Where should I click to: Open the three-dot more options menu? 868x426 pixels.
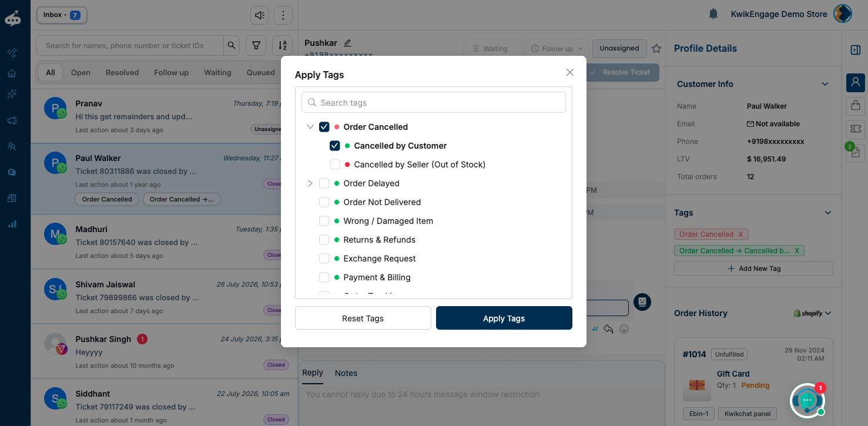pos(283,15)
